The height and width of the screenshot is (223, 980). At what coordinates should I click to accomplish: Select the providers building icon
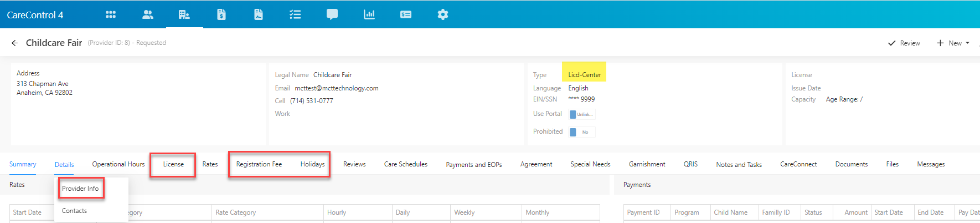(184, 14)
